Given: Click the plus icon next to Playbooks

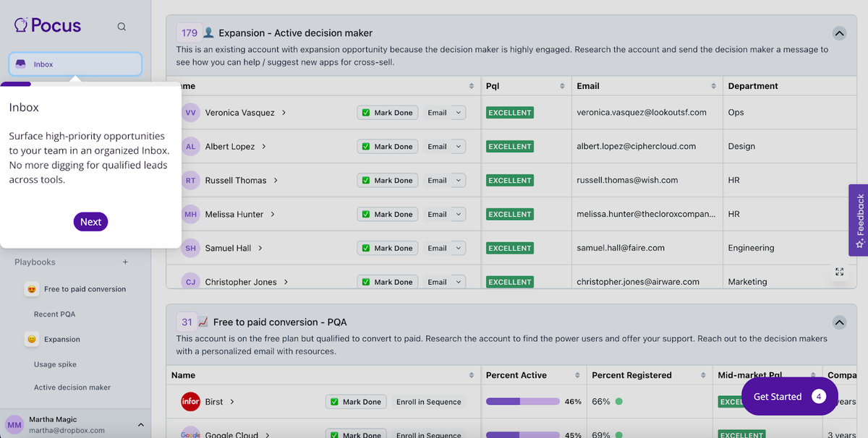Looking at the screenshot, I should pos(125,262).
